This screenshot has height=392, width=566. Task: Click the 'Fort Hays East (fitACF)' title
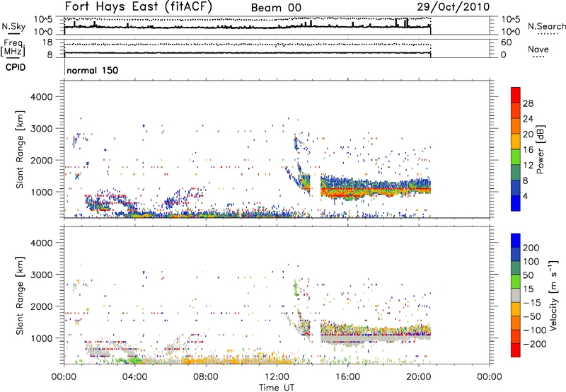point(138,7)
